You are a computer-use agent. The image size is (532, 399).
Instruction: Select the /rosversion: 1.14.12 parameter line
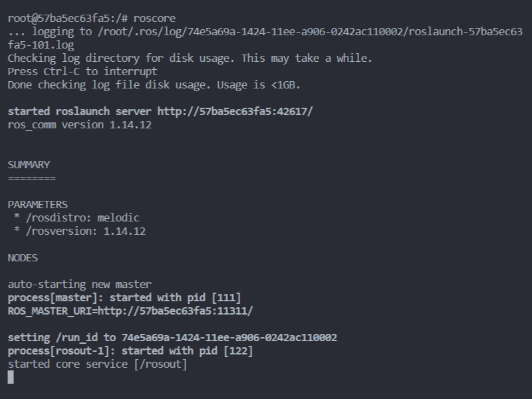click(x=80, y=231)
